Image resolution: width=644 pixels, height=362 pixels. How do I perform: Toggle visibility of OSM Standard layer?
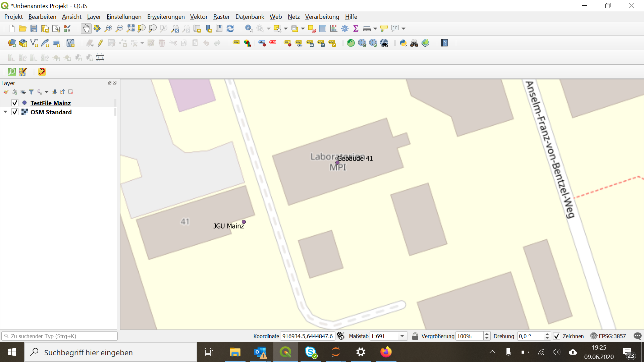[x=15, y=112]
